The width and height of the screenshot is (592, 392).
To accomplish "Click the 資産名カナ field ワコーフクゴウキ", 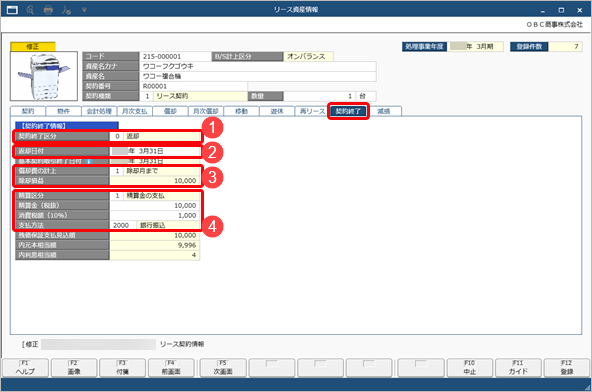I will (258, 66).
